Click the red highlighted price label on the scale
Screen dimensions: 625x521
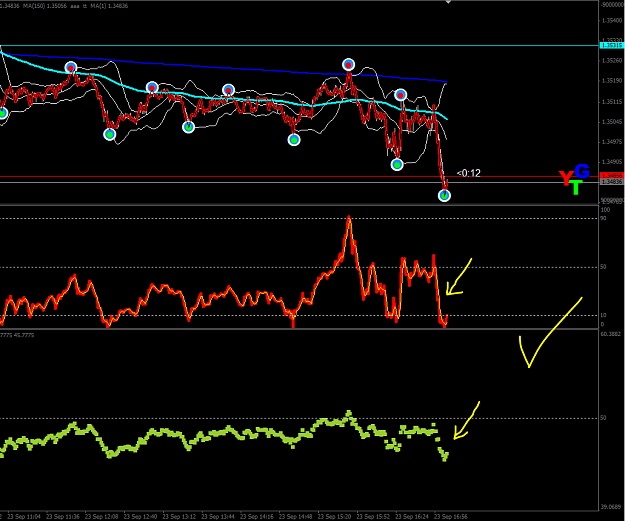click(x=611, y=175)
